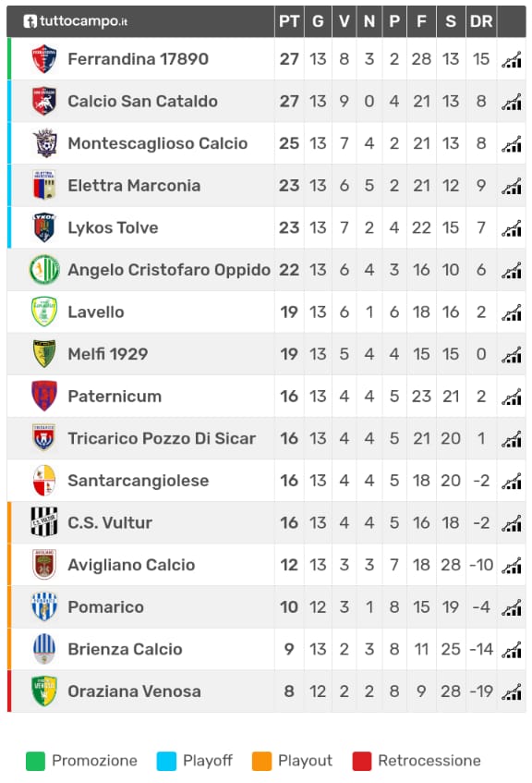The width and height of the screenshot is (532, 783).
Task: Sort the table by the PT column header
Action: coord(289,21)
